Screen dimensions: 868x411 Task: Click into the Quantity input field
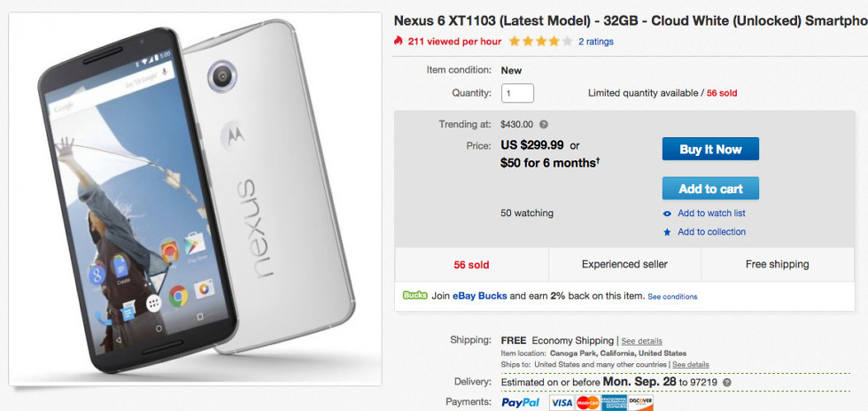click(517, 93)
